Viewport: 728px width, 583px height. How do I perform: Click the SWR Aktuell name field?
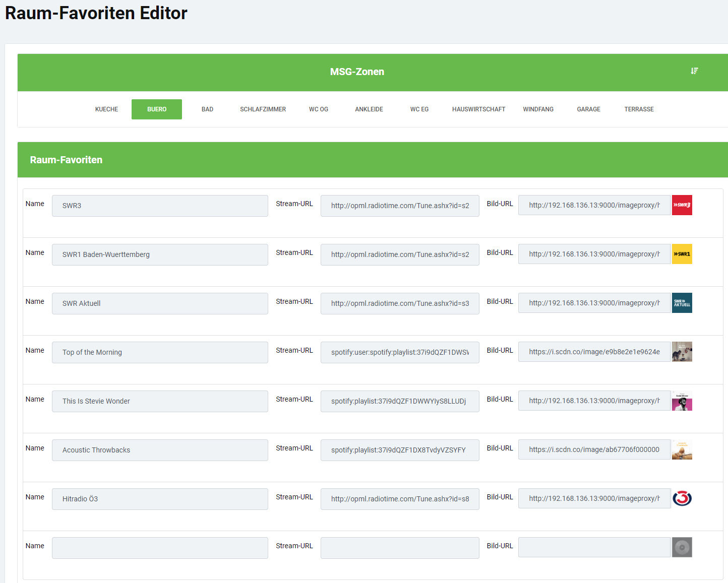coord(160,303)
